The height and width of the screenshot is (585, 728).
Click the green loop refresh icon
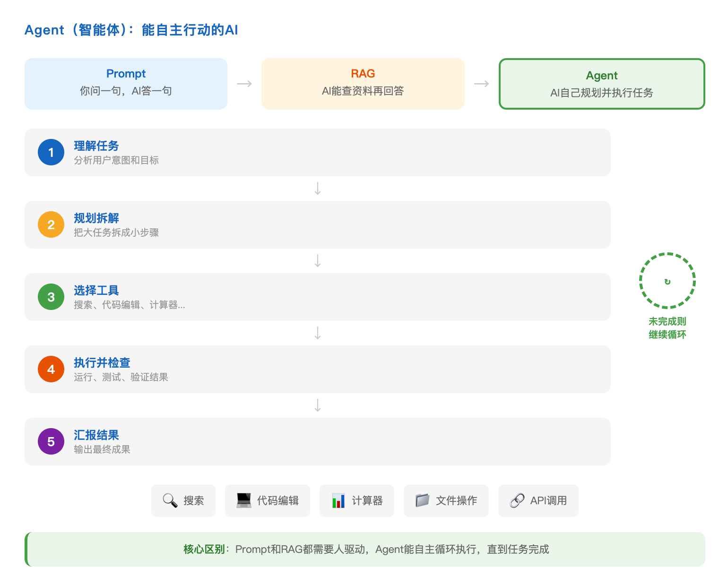coord(667,282)
